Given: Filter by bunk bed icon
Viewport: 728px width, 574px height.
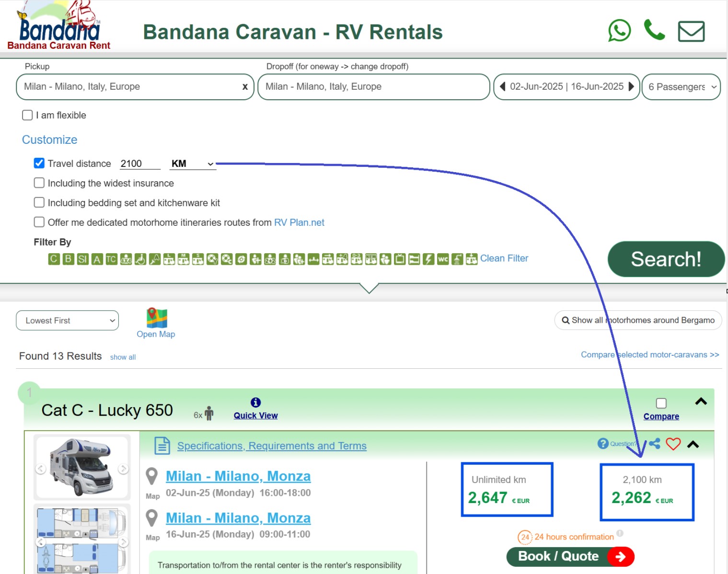Looking at the screenshot, I should pyautogui.click(x=414, y=259).
